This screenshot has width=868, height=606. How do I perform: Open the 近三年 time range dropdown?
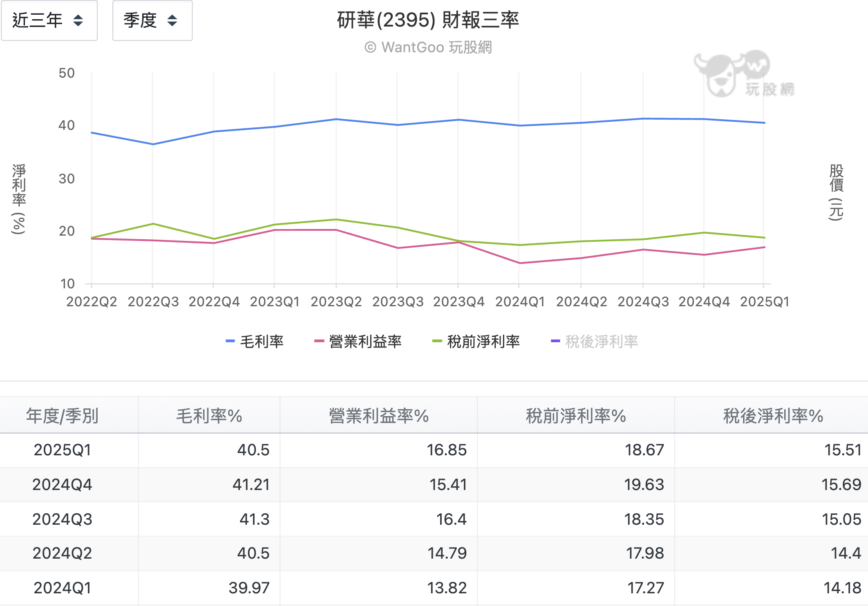(49, 20)
